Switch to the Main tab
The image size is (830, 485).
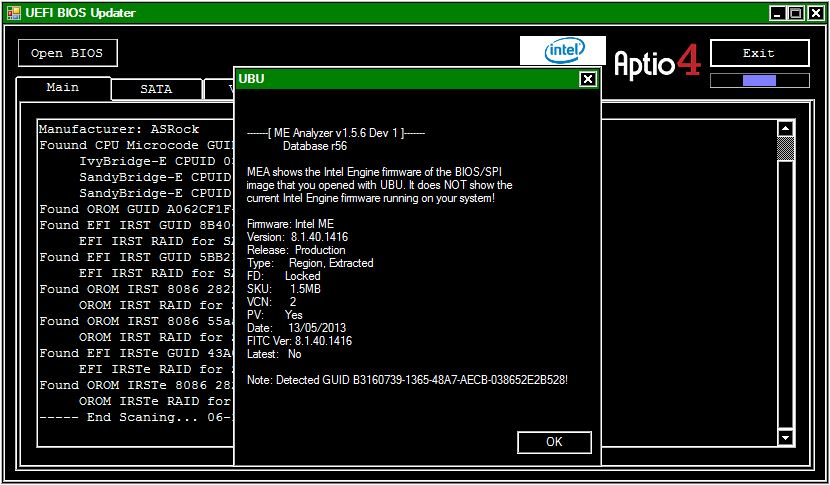coord(63,87)
